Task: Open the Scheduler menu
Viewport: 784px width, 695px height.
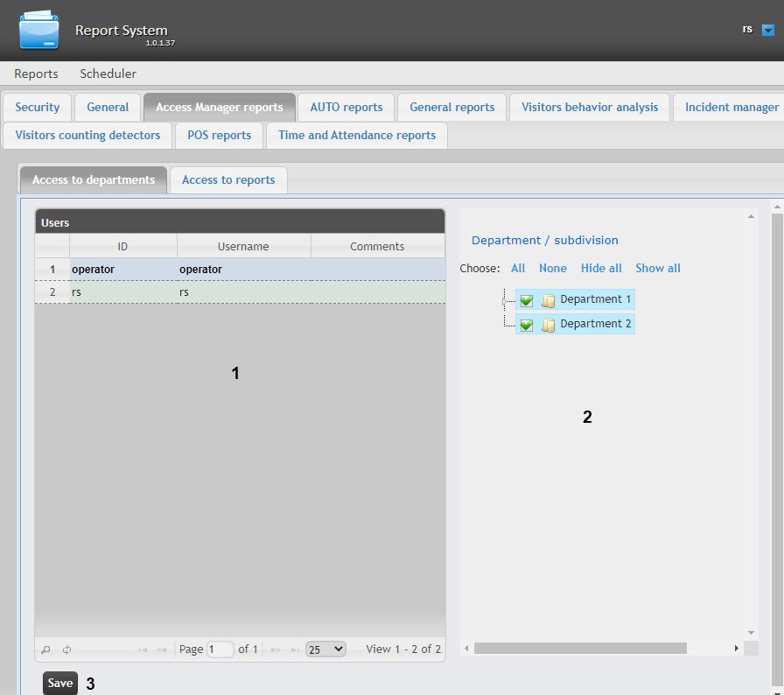Action: pos(108,74)
